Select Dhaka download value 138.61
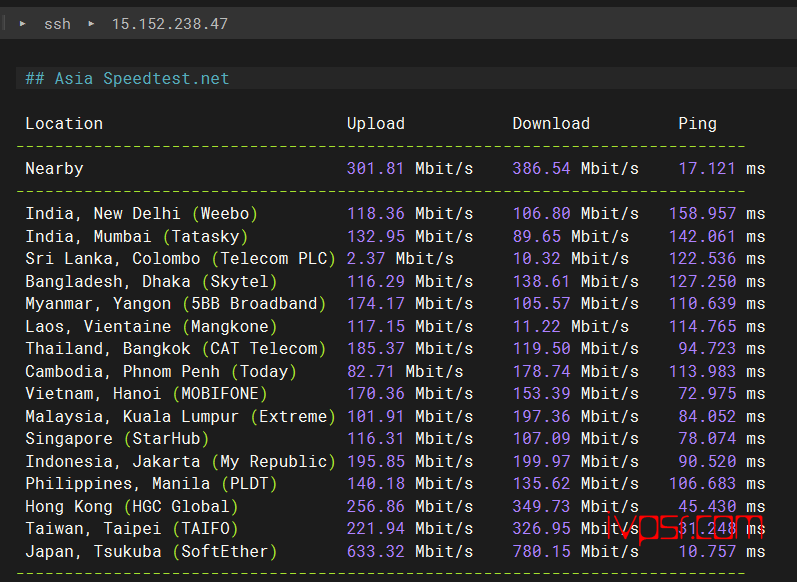 [541, 281]
